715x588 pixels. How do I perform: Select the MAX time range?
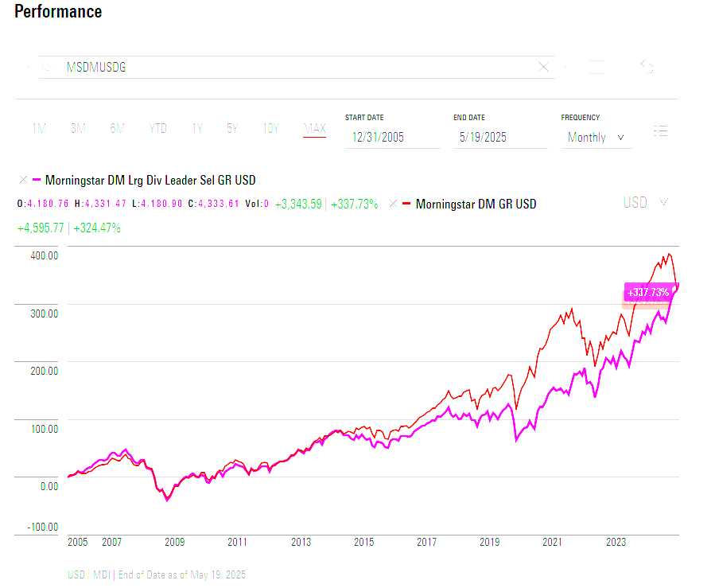click(x=314, y=128)
